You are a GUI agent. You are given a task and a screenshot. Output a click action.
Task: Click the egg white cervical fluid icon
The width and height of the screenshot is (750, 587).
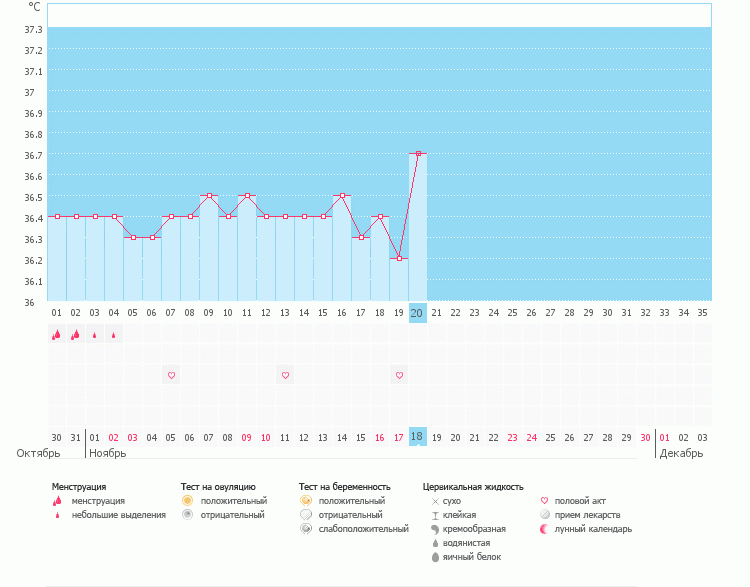435,557
